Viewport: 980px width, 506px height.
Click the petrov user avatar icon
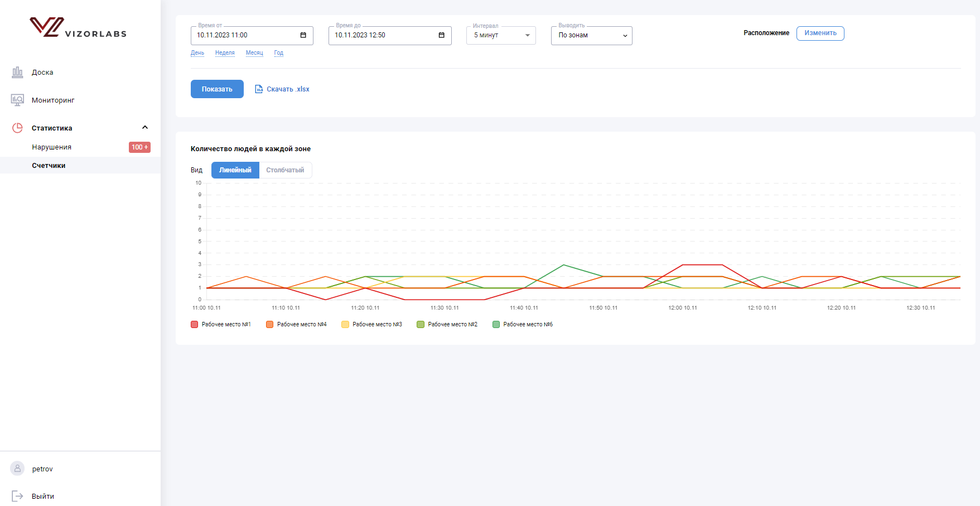point(17,469)
